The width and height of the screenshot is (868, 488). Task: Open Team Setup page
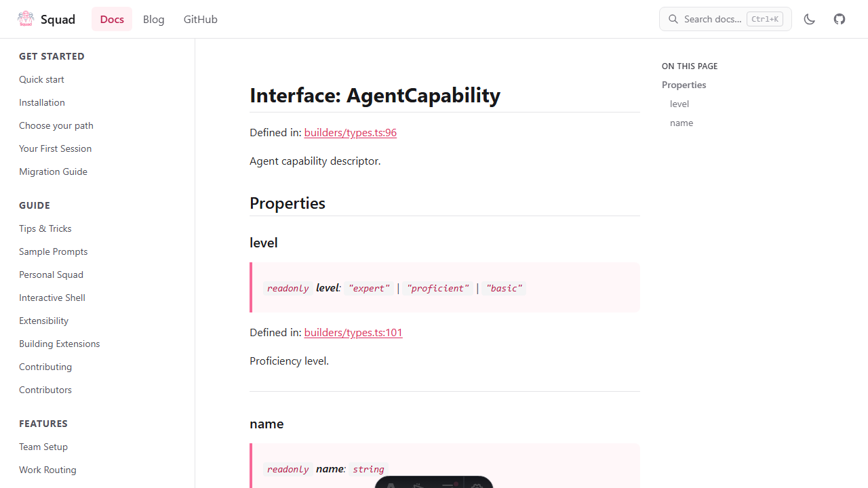coord(43,447)
